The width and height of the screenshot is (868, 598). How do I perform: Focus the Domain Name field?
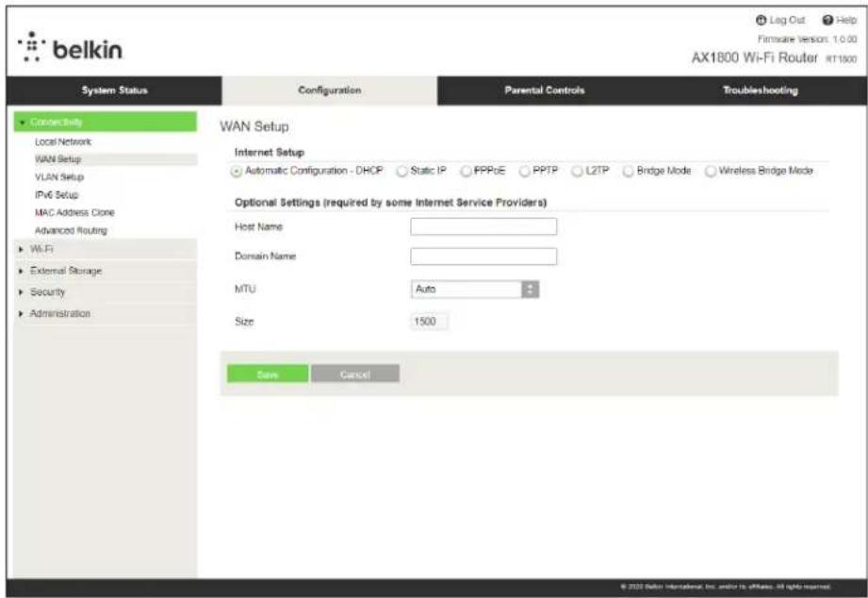[x=483, y=256]
